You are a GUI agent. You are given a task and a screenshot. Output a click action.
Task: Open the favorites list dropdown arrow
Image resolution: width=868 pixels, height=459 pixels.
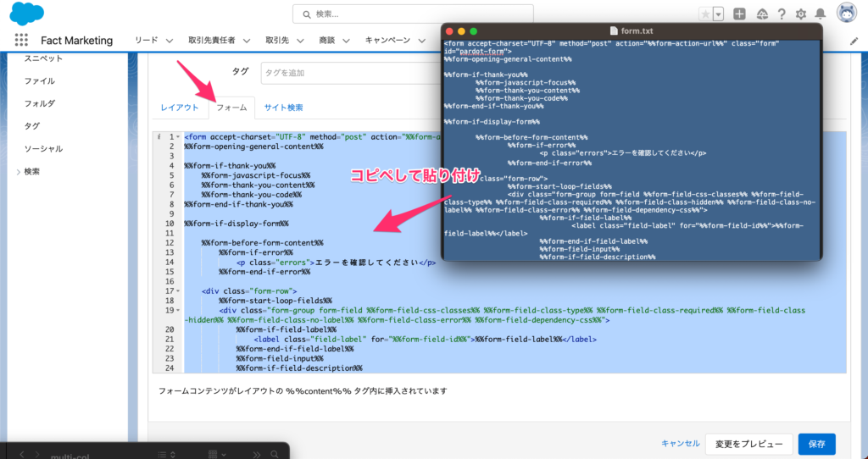(x=719, y=14)
